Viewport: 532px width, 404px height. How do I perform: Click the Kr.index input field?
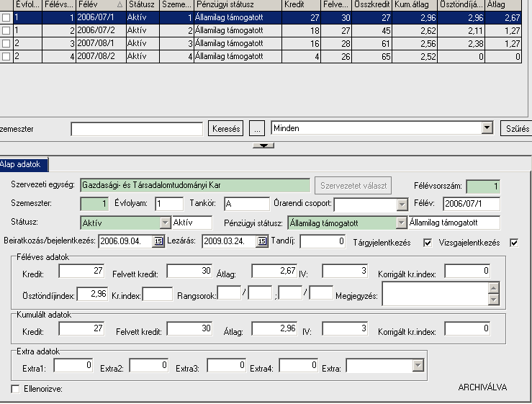coord(158,294)
